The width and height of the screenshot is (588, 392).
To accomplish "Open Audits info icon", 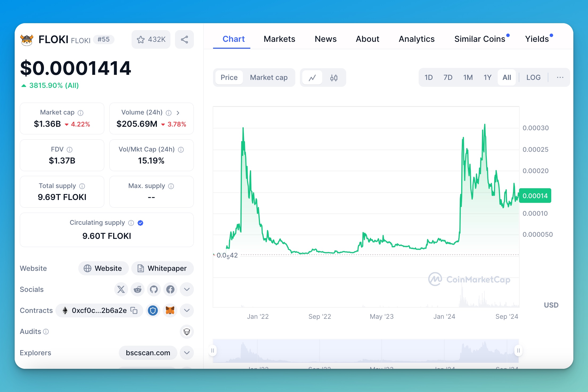I will (46, 332).
